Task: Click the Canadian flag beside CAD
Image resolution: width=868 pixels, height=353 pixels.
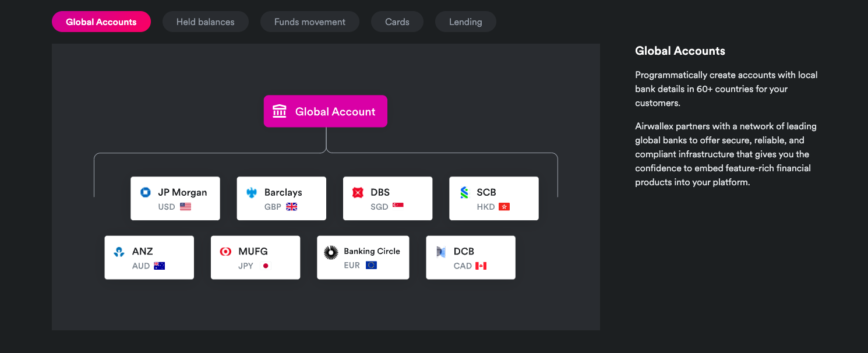Action: [x=481, y=266]
